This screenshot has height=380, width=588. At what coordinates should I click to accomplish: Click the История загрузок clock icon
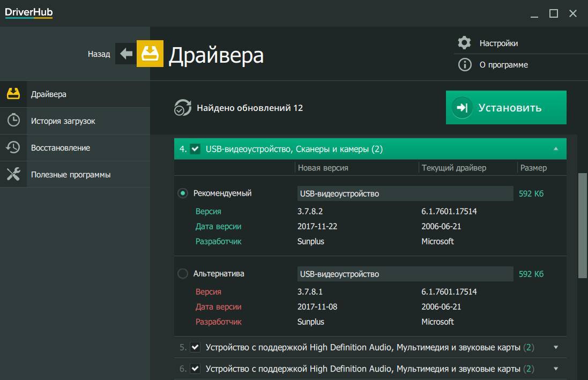click(x=13, y=121)
